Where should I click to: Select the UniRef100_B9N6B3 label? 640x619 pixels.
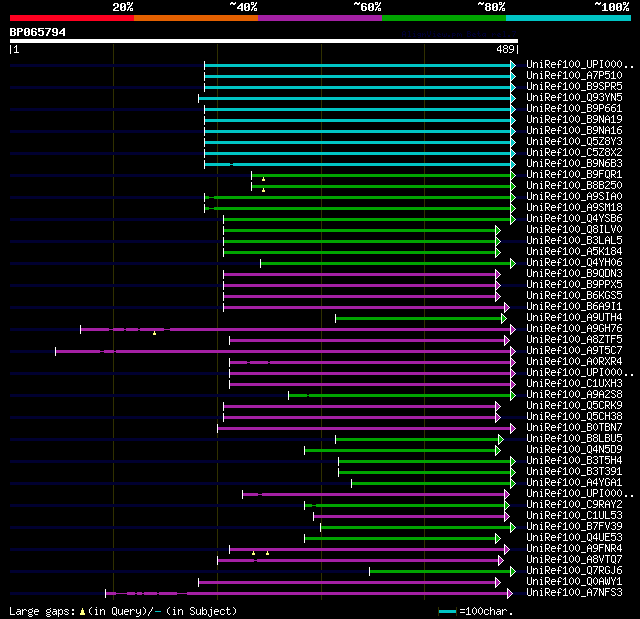point(574,164)
